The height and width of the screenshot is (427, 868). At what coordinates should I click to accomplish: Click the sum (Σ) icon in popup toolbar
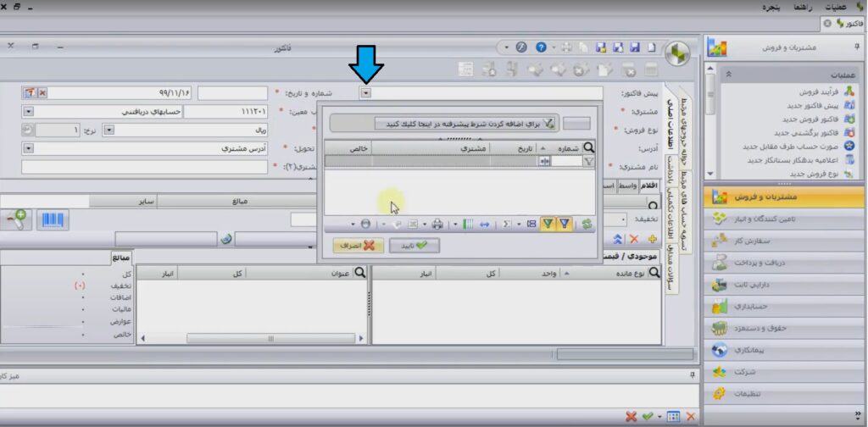506,224
